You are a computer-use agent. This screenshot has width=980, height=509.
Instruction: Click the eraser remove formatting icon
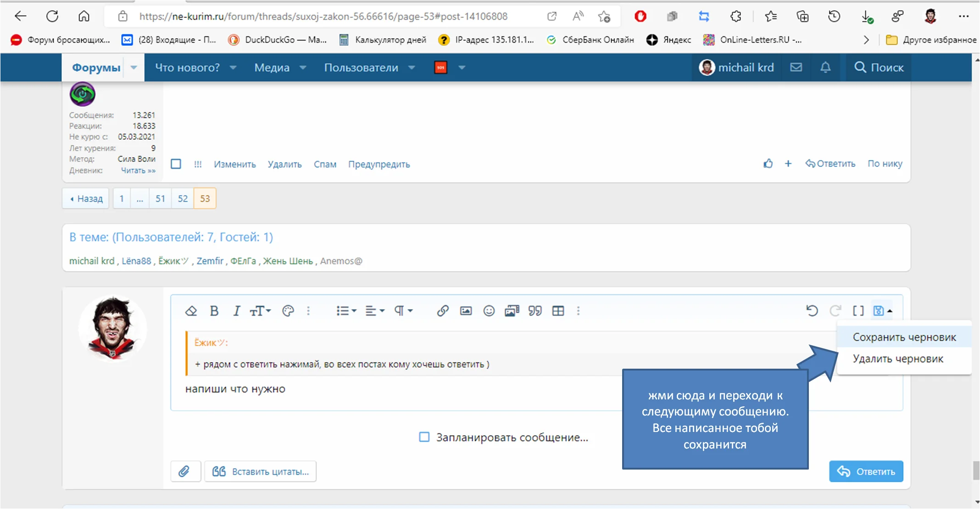(x=191, y=311)
